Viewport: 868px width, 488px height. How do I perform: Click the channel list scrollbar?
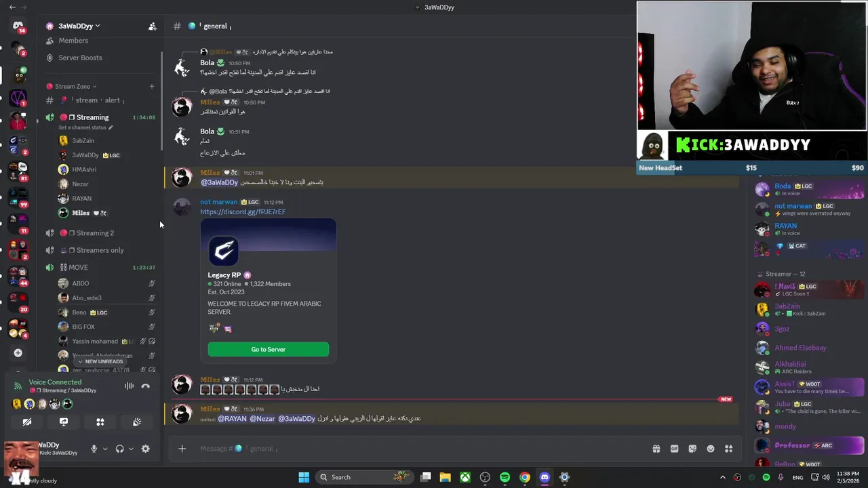(161, 102)
